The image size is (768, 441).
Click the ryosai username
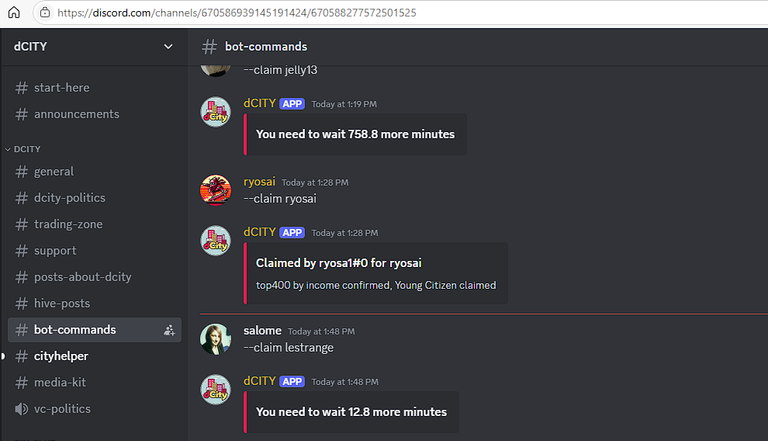[x=259, y=182]
